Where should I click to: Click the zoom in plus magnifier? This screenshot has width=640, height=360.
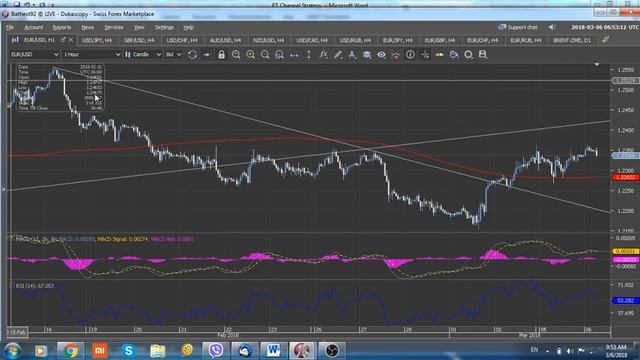tap(250, 55)
